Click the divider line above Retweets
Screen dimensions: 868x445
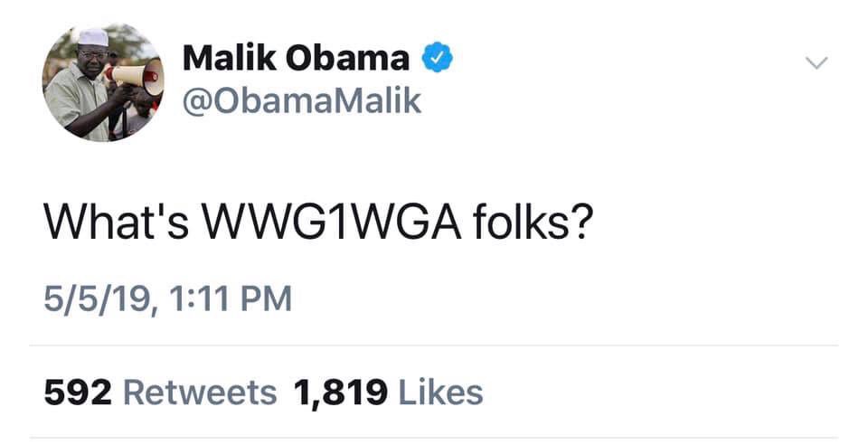click(x=434, y=345)
